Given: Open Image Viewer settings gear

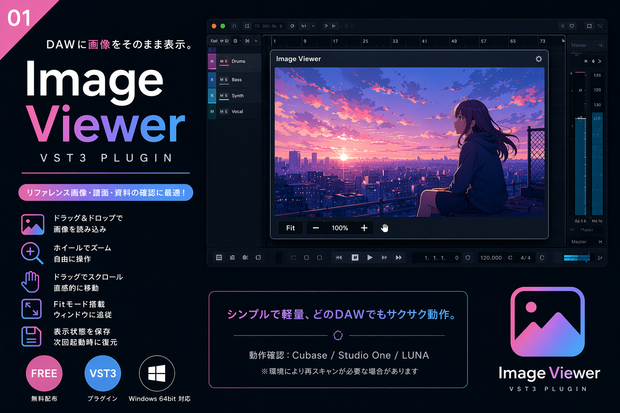Looking at the screenshot, I should 539,59.
